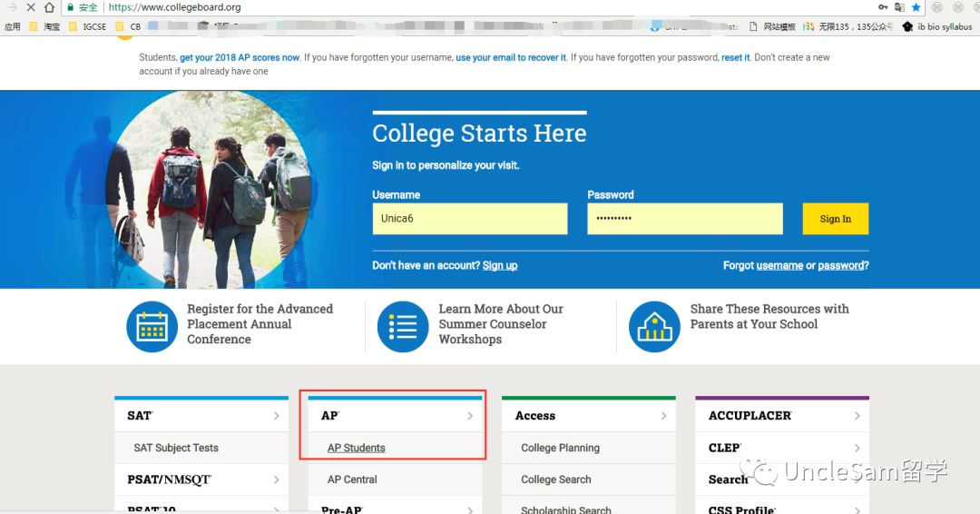The width and height of the screenshot is (980, 514).
Task: Open the PSAT/NMSQT menu heading
Action: (x=170, y=479)
